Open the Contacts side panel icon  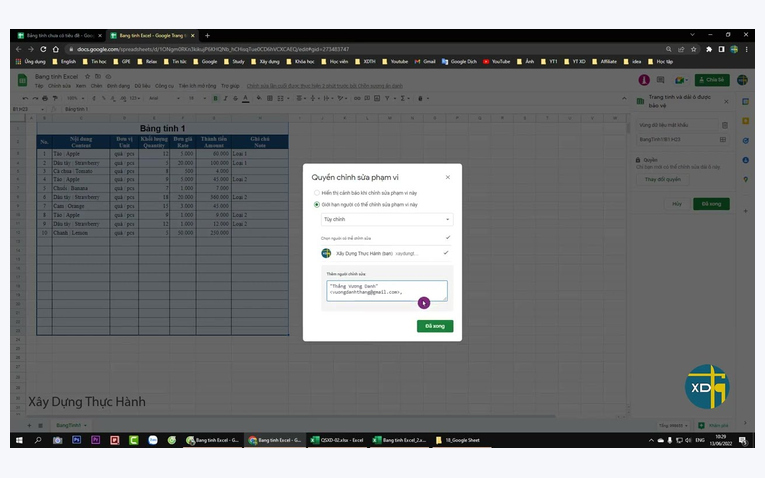[745, 160]
